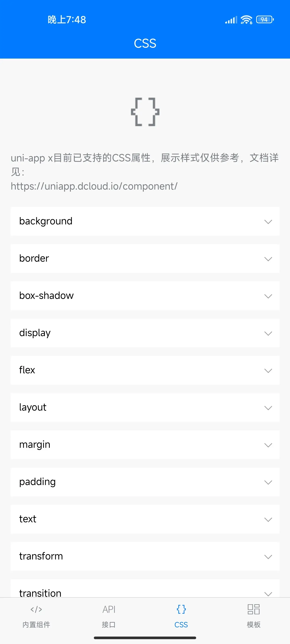Expand the background section chevron
The width and height of the screenshot is (290, 644).
tap(268, 222)
